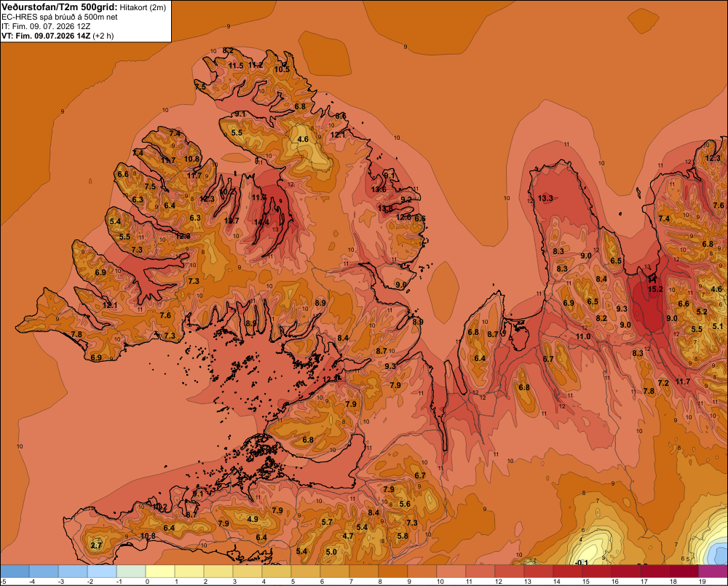This screenshot has height=586, width=728.
Task: Click the 5.2 temperature value
Action: coord(702,312)
